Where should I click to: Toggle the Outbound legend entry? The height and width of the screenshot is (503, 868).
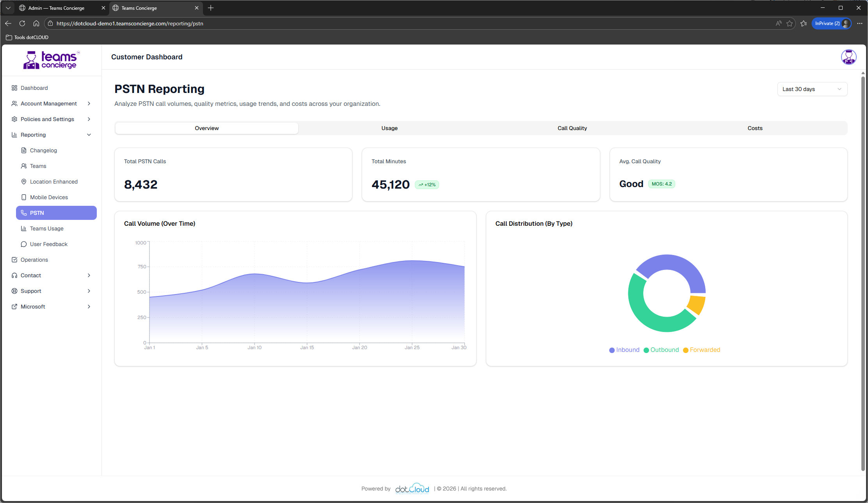tap(661, 350)
